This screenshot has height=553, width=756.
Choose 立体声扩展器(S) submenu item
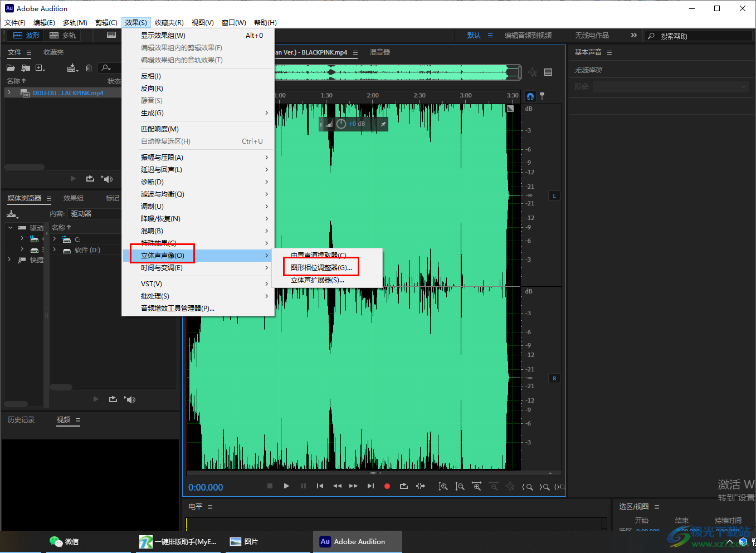click(x=327, y=280)
